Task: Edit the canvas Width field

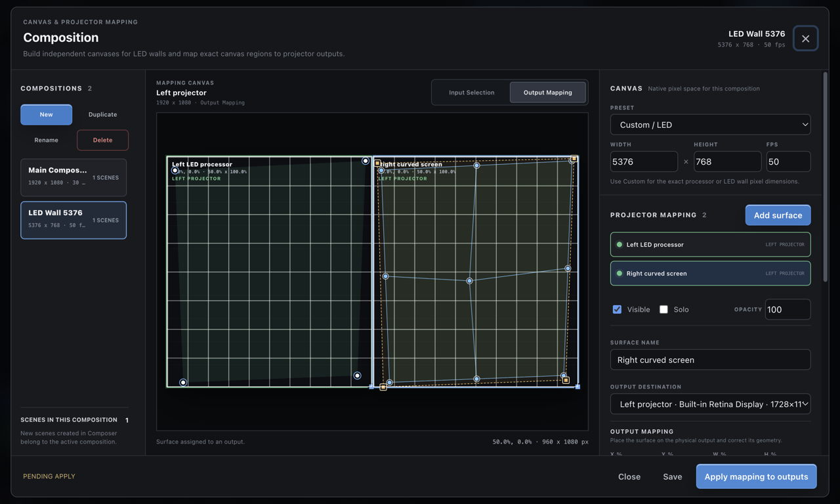Action: 644,161
